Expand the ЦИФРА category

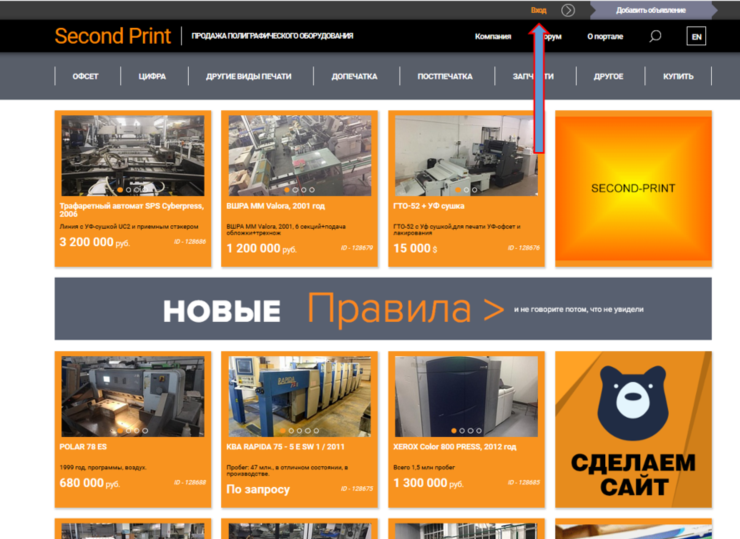(152, 77)
